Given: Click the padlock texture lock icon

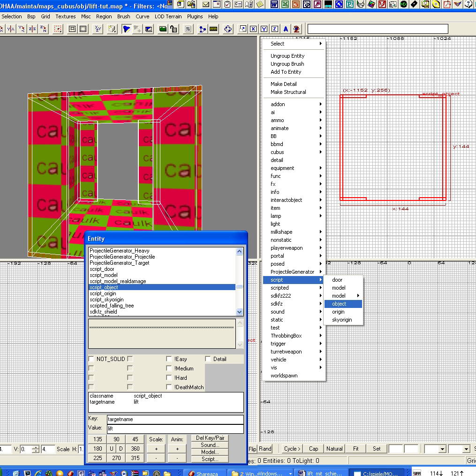Looking at the screenshot, I should click(x=174, y=29).
